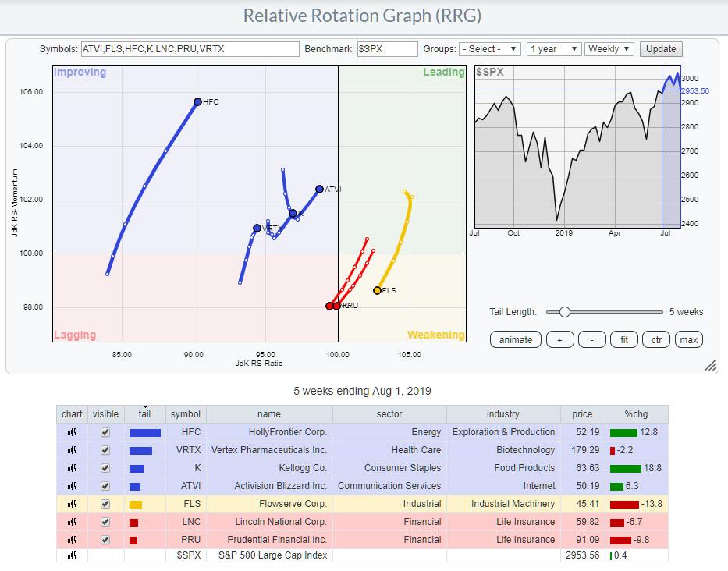This screenshot has height=571, width=728.
Task: Open the chart icon for PRU row
Action: click(72, 540)
